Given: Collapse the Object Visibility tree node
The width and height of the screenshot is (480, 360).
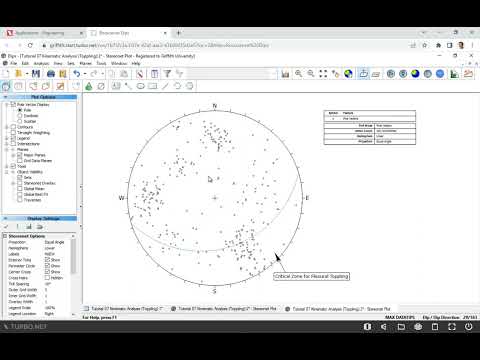Looking at the screenshot, I should pos(7,172).
